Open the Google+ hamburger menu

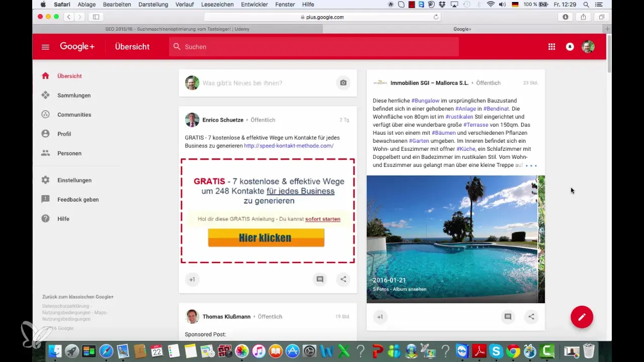point(45,47)
